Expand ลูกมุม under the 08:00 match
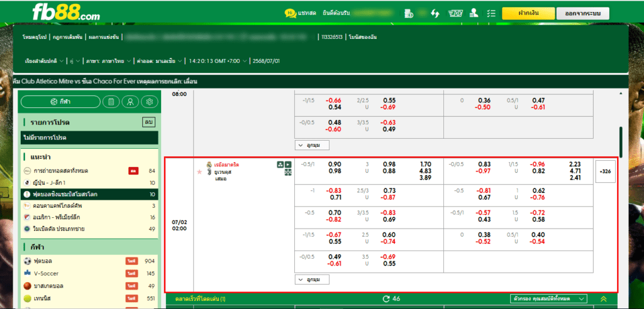 click(312, 145)
